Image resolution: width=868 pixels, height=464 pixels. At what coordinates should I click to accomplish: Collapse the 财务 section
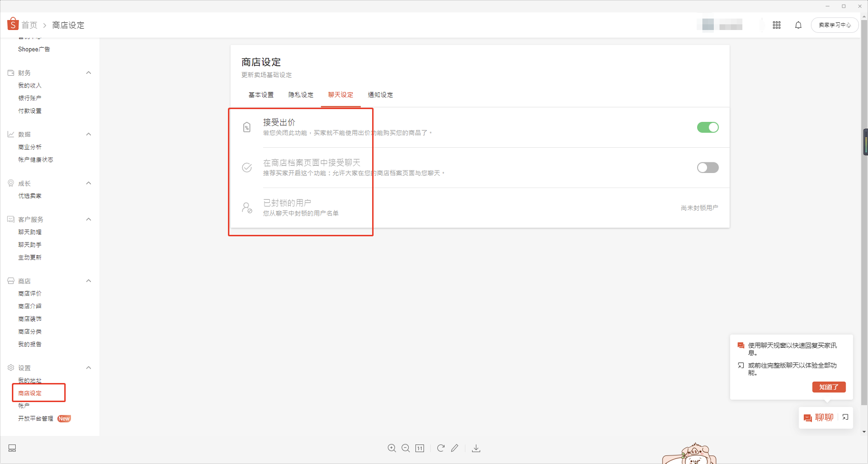(89, 73)
